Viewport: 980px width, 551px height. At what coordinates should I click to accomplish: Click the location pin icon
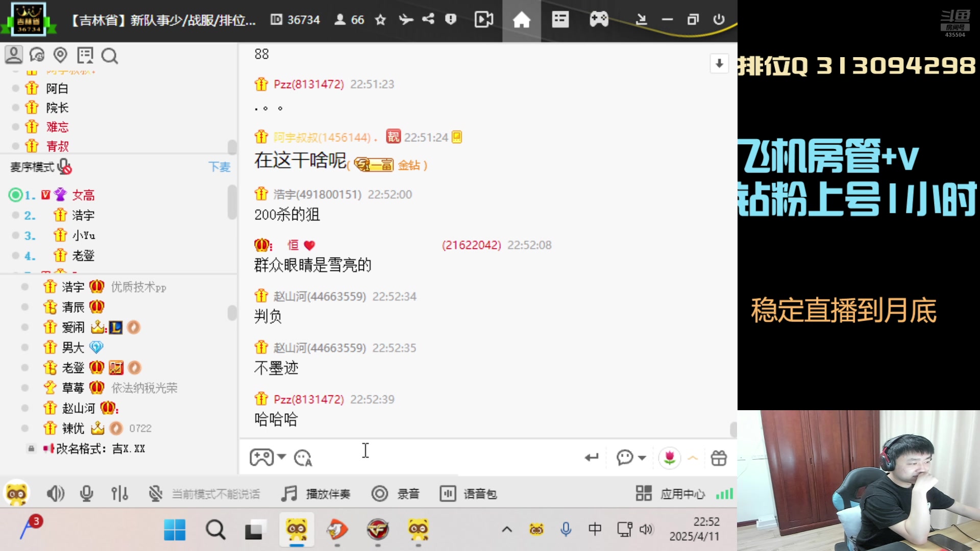click(60, 55)
